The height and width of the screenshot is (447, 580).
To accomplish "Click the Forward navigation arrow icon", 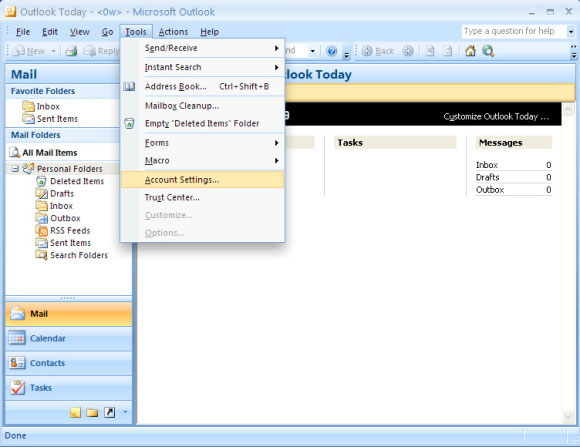I will [x=408, y=51].
